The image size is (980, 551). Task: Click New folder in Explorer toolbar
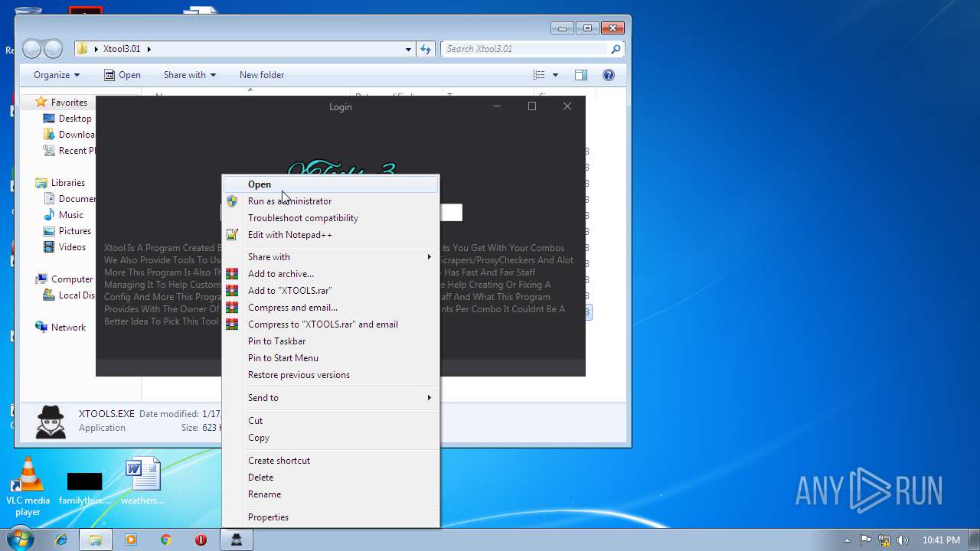coord(262,75)
